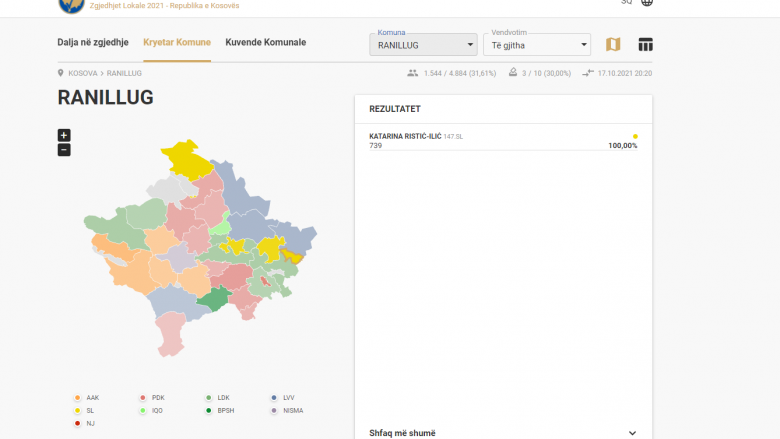Click the election commission logo
Screen dimensions: 780x439
71,4
